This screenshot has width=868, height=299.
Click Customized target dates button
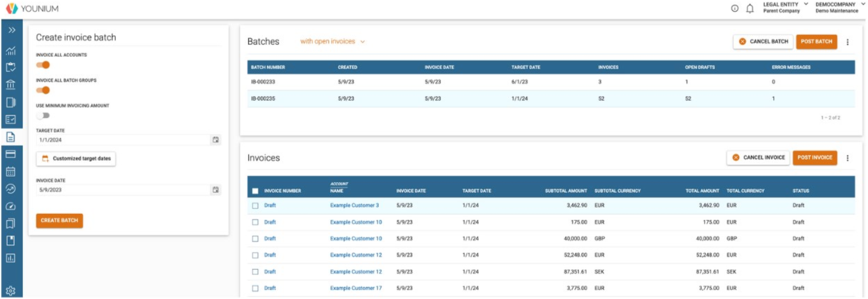[x=76, y=158]
